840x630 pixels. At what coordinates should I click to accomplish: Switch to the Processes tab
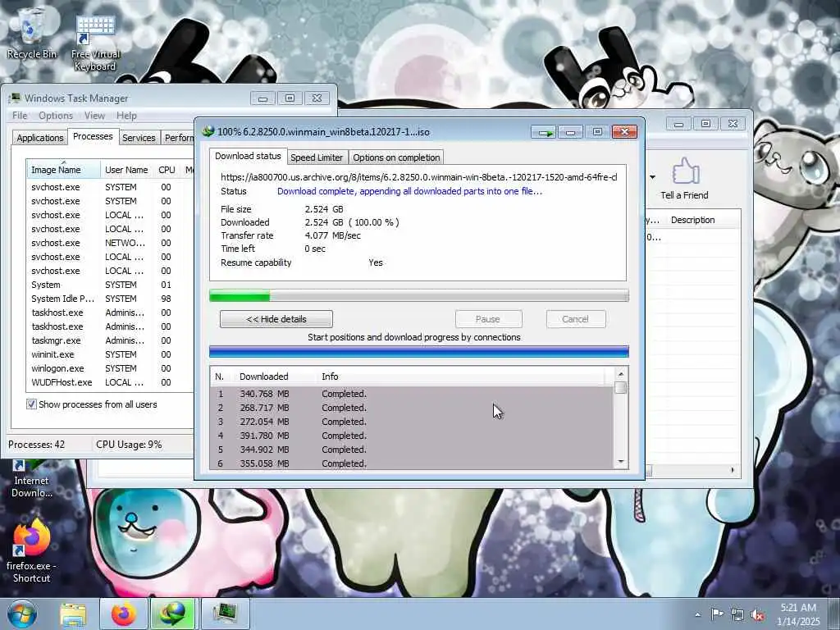[x=93, y=137]
